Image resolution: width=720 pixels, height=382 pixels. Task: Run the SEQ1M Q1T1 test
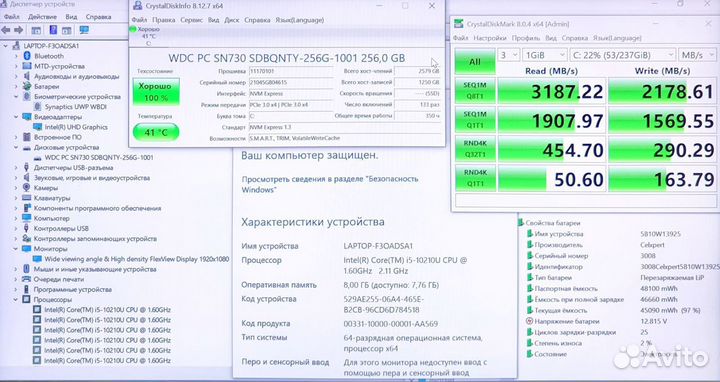pos(475,120)
